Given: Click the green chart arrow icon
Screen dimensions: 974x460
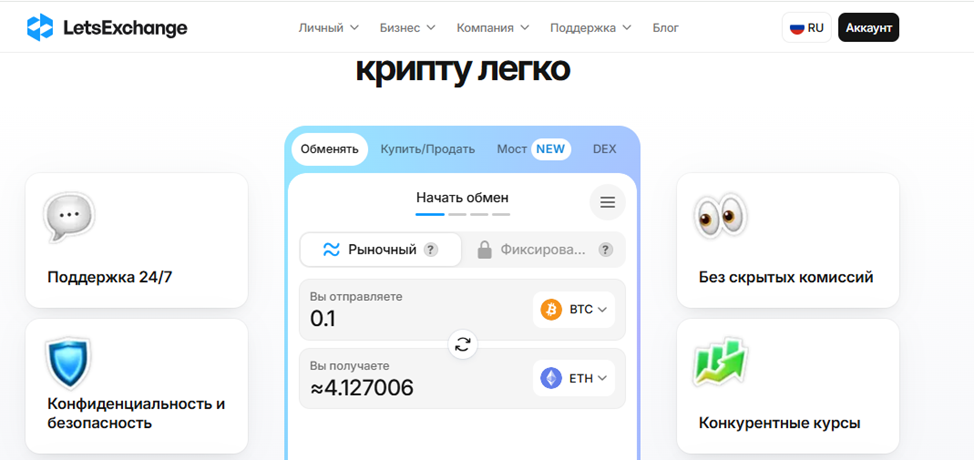Looking at the screenshot, I should coord(721,362).
